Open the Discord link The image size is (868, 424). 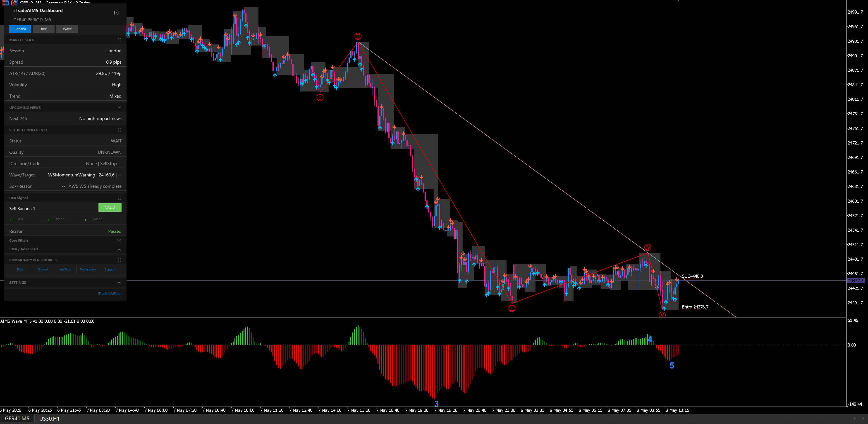(x=43, y=270)
